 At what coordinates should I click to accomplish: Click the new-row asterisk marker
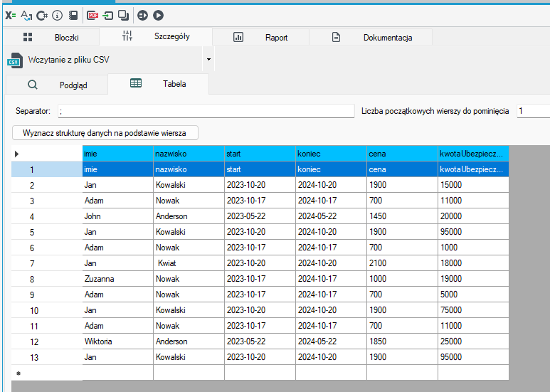[18, 374]
